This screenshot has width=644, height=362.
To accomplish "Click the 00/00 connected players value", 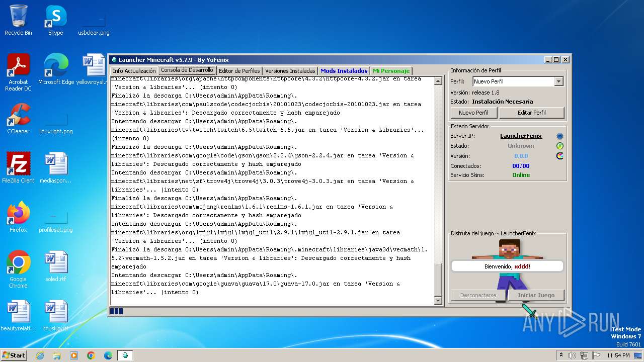I will coord(521,166).
